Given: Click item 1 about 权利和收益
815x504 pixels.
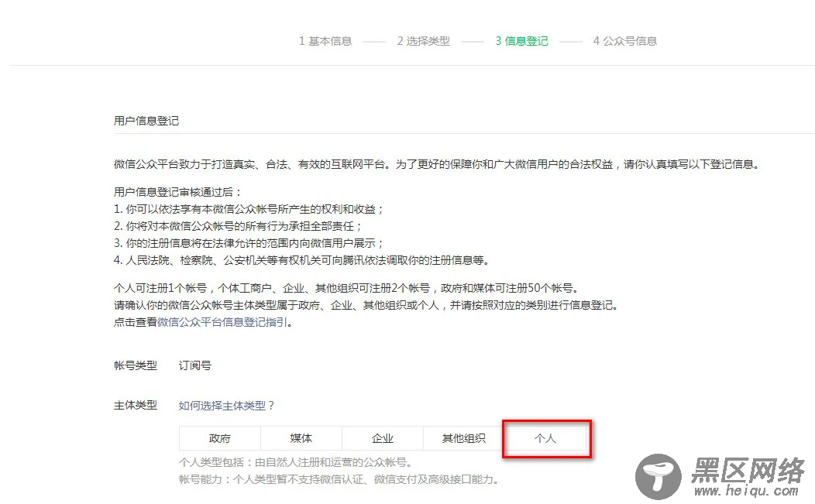Looking at the screenshot, I should coord(249,209).
